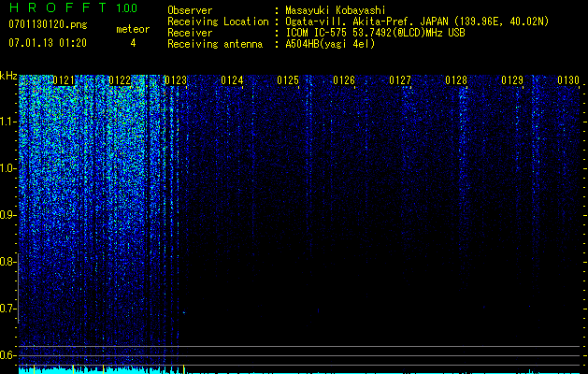Click the 0121 time marker
The width and height of the screenshot is (588, 374).
coord(64,80)
